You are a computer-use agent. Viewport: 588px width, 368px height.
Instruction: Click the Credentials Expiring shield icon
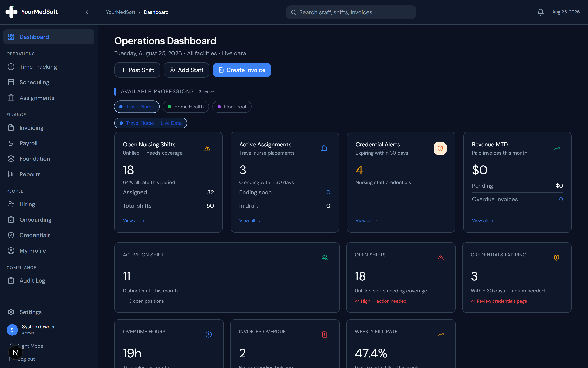[556, 258]
